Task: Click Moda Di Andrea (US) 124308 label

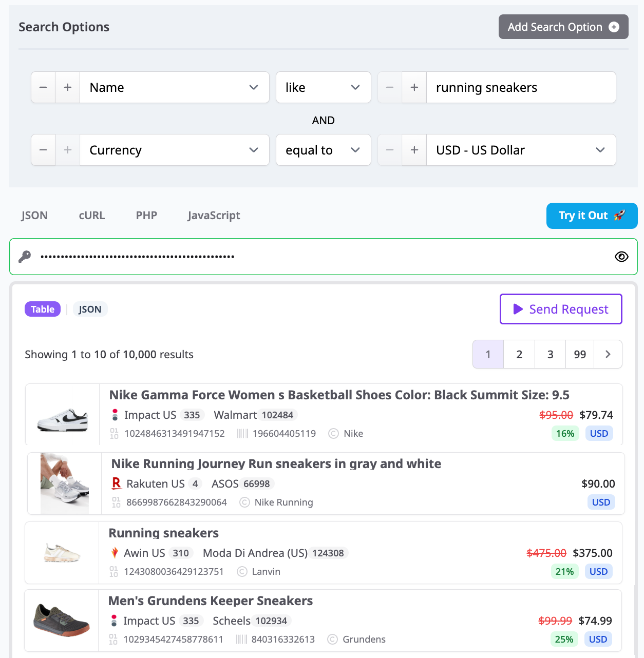Action: (x=275, y=553)
